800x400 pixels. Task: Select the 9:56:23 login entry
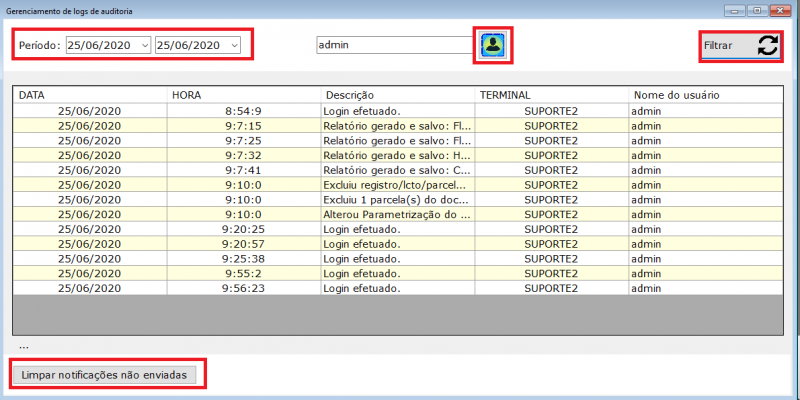(x=397, y=288)
